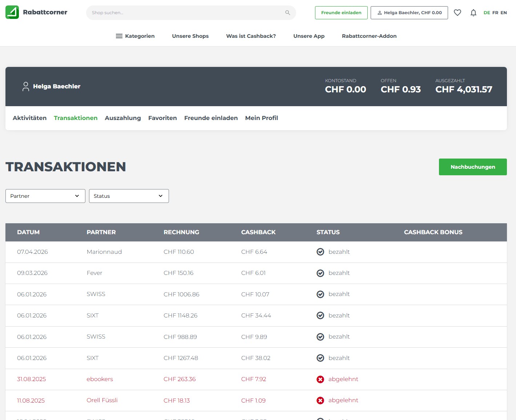Click the bezahlt checkmark for SIXT CHF 1148.26

pos(321,316)
